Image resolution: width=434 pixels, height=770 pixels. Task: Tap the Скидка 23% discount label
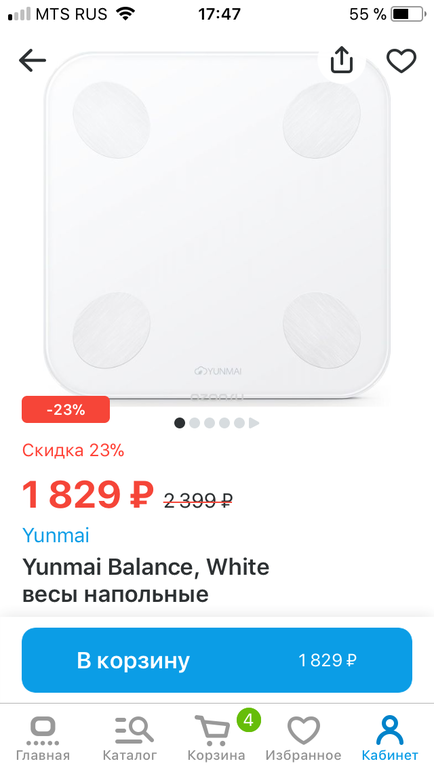tap(73, 450)
